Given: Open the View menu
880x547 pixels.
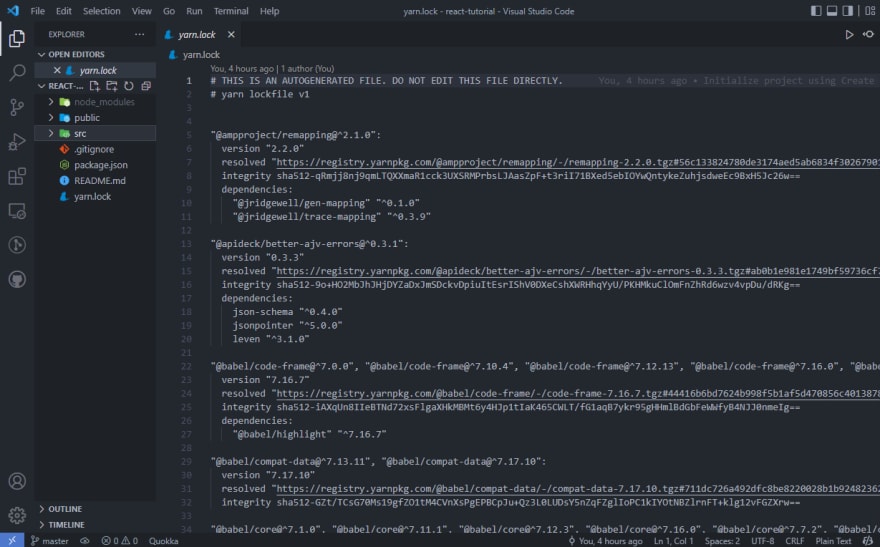Looking at the screenshot, I should 141,11.
